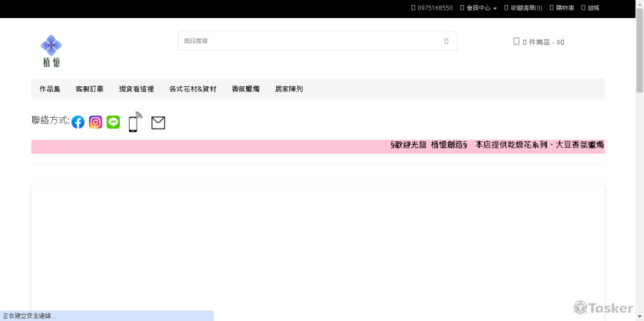Select the 客製訂單 menu item

[x=90, y=89]
